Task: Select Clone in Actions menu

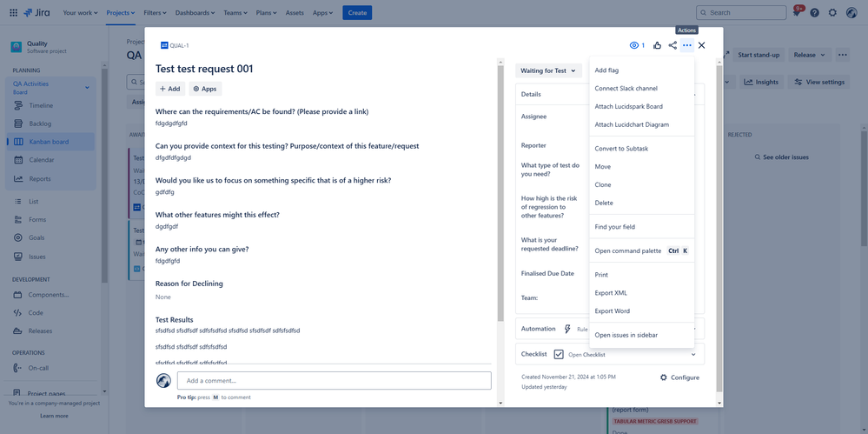Action: (641, 184)
